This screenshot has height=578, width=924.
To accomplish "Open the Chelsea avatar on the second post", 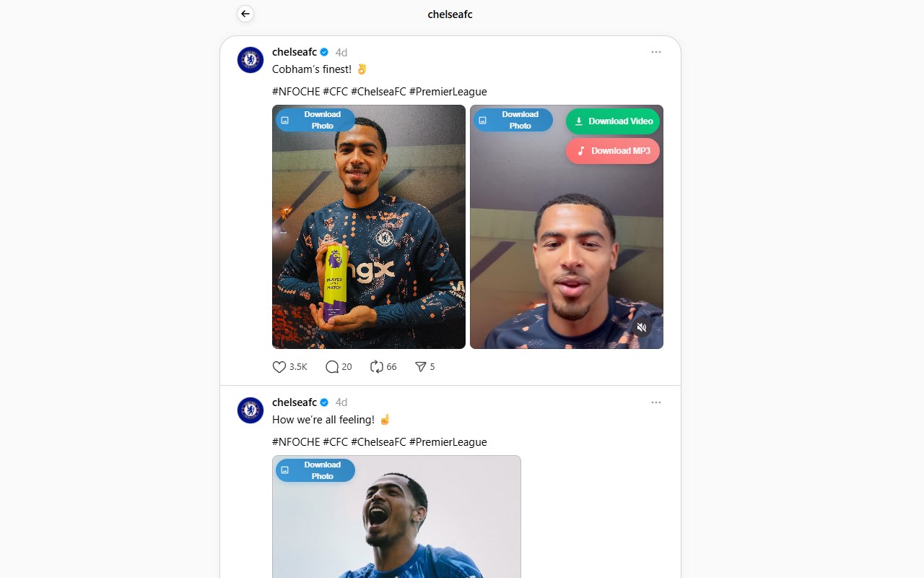I will point(250,410).
